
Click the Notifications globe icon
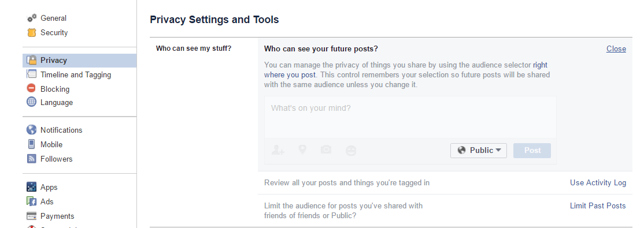tap(32, 130)
